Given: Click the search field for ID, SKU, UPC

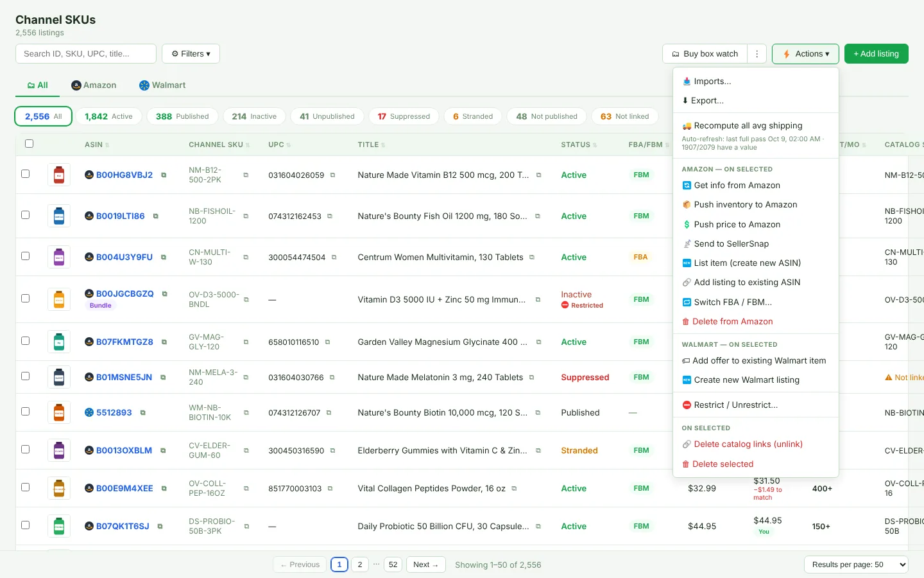Looking at the screenshot, I should [x=86, y=54].
